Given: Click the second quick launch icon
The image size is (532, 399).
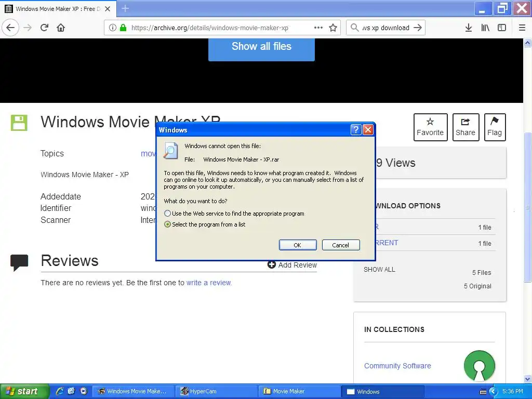Looking at the screenshot, I should [71, 391].
